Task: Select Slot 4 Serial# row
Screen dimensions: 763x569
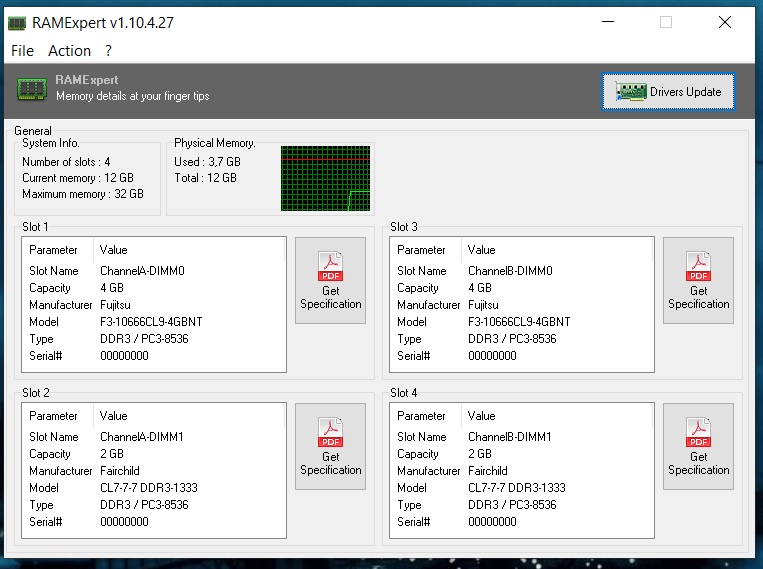Action: point(522,522)
